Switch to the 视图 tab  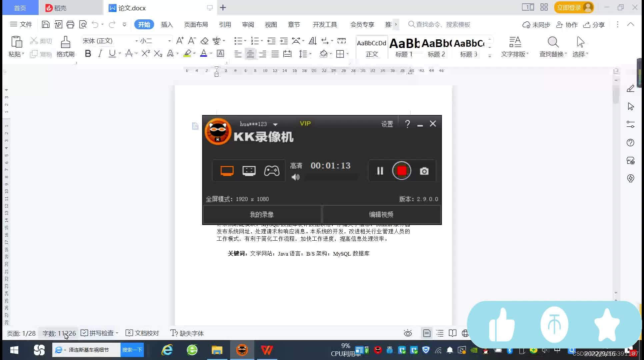click(x=271, y=24)
